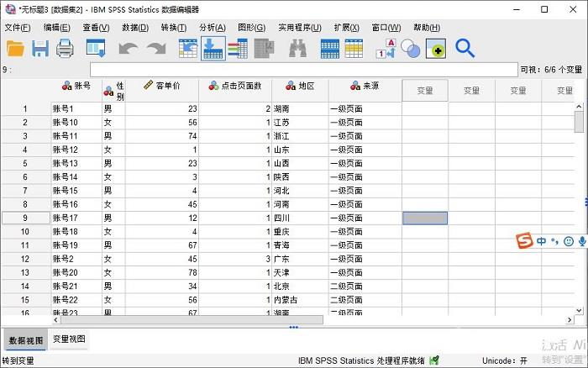
Task: Click value 74 in row 3
Action: point(161,136)
